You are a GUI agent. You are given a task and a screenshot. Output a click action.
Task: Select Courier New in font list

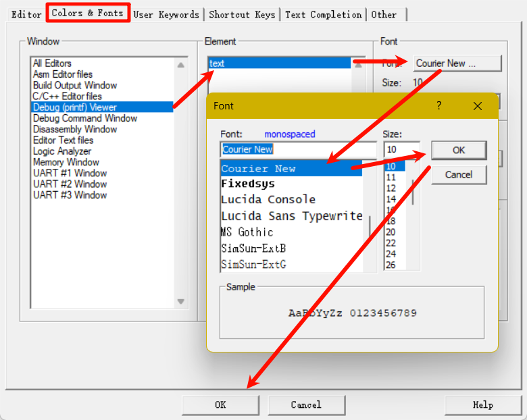click(x=291, y=168)
